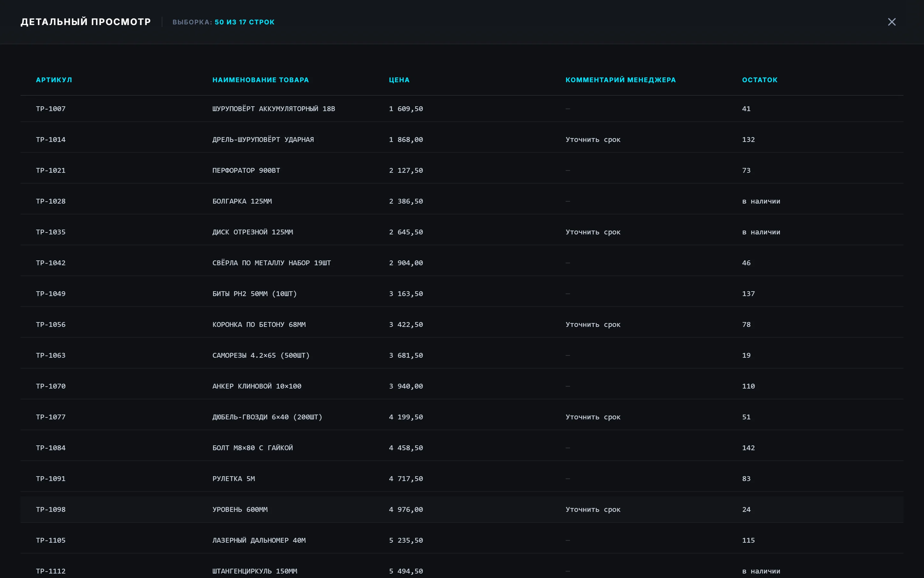
Task: Select УРОВЕНЬ 600ММ product name
Action: 240,510
